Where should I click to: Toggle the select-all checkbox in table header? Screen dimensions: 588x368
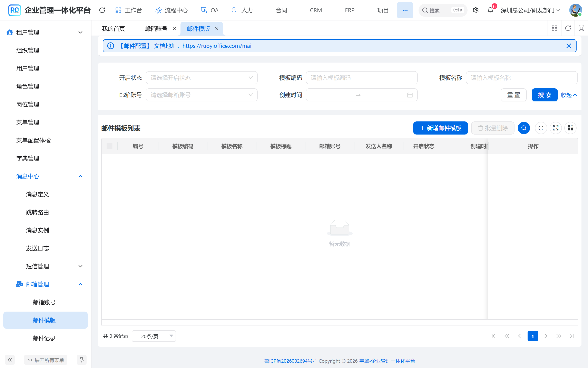click(x=110, y=146)
